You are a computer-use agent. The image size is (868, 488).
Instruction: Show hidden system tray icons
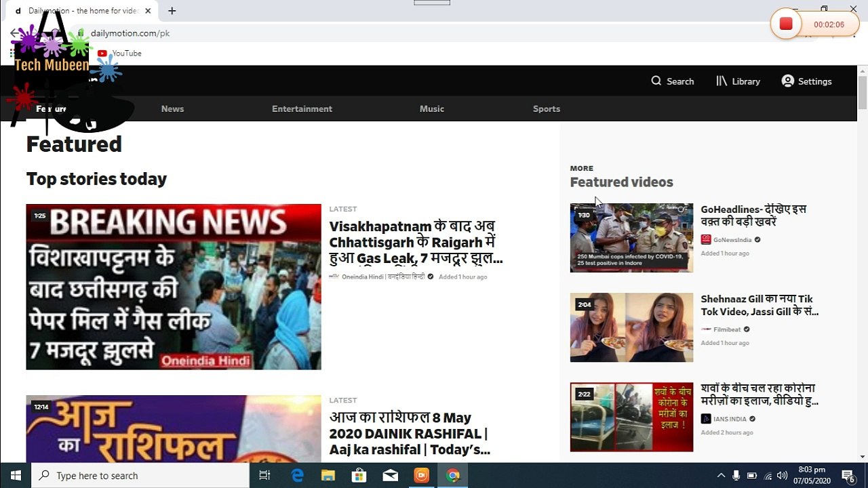[721, 475]
